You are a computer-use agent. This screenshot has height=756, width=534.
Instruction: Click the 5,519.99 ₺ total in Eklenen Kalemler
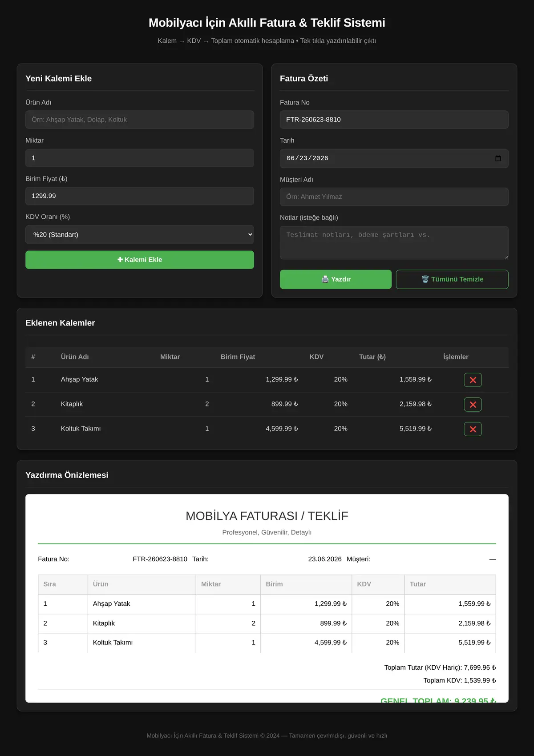[x=415, y=429]
